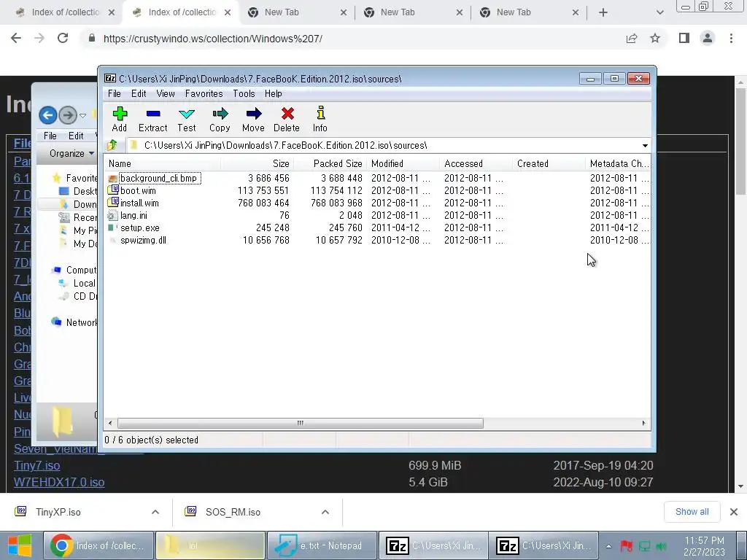Sort by Created column header

coord(549,163)
